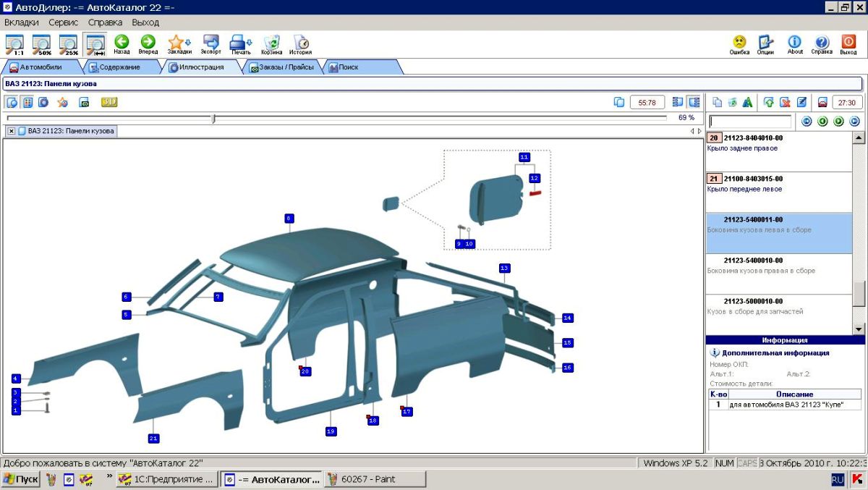Toggle the right-panel layout icon
The image size is (868, 490).
(x=694, y=102)
